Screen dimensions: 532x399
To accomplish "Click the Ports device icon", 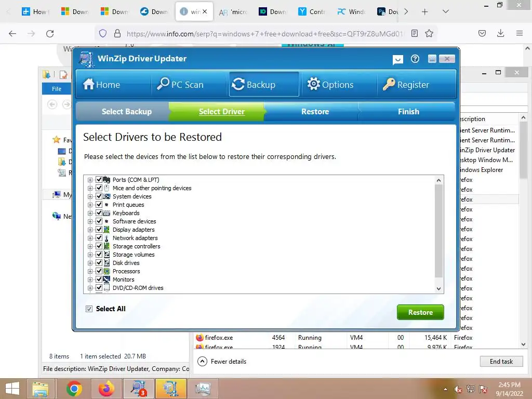I will click(x=107, y=179).
